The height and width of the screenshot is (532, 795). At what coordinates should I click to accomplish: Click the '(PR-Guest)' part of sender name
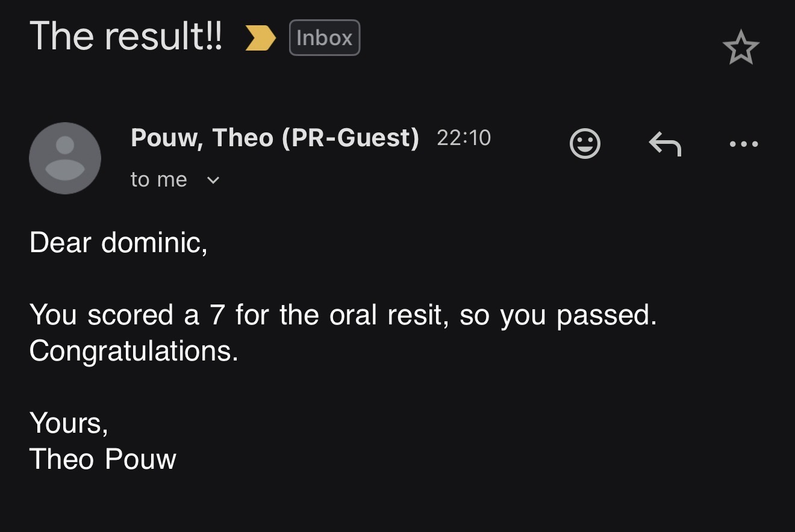[350, 138]
